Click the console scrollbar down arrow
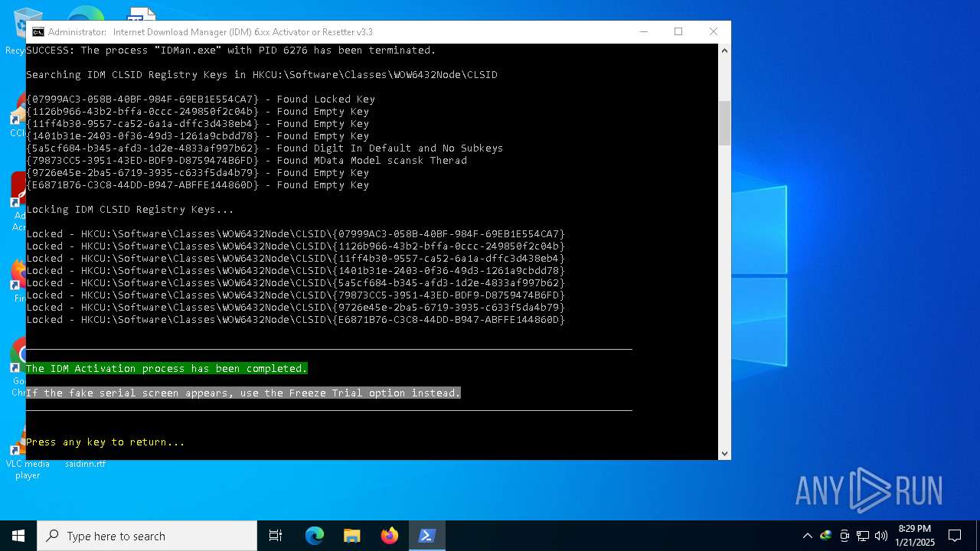This screenshot has width=980, height=551. (724, 453)
